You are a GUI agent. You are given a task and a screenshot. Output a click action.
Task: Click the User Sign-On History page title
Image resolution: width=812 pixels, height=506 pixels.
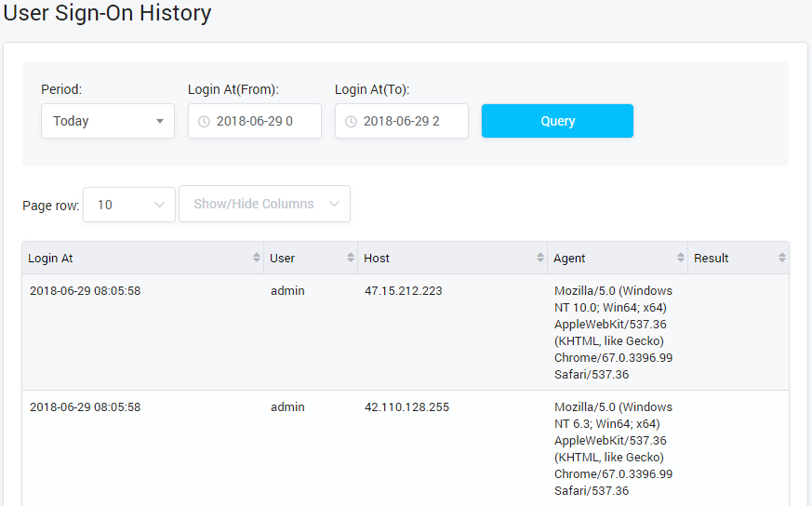point(107,12)
